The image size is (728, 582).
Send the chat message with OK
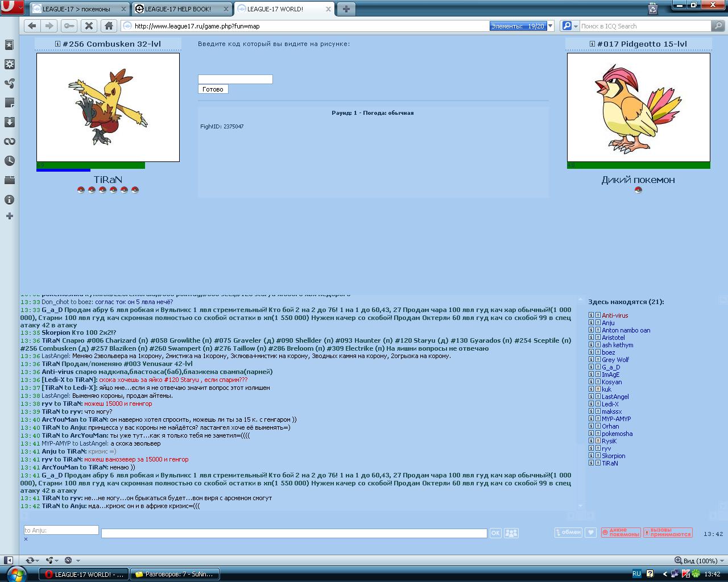(x=495, y=533)
